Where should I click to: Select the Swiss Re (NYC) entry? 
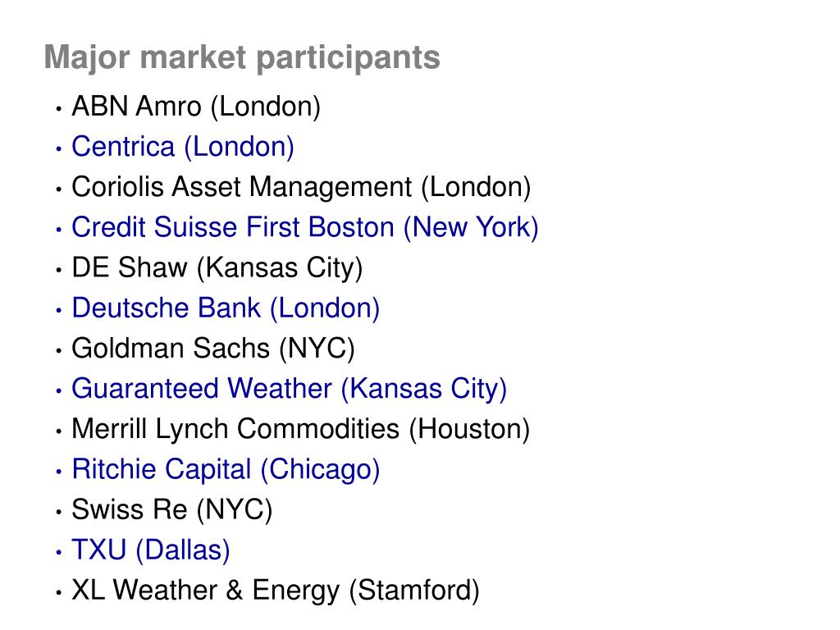tap(172, 510)
